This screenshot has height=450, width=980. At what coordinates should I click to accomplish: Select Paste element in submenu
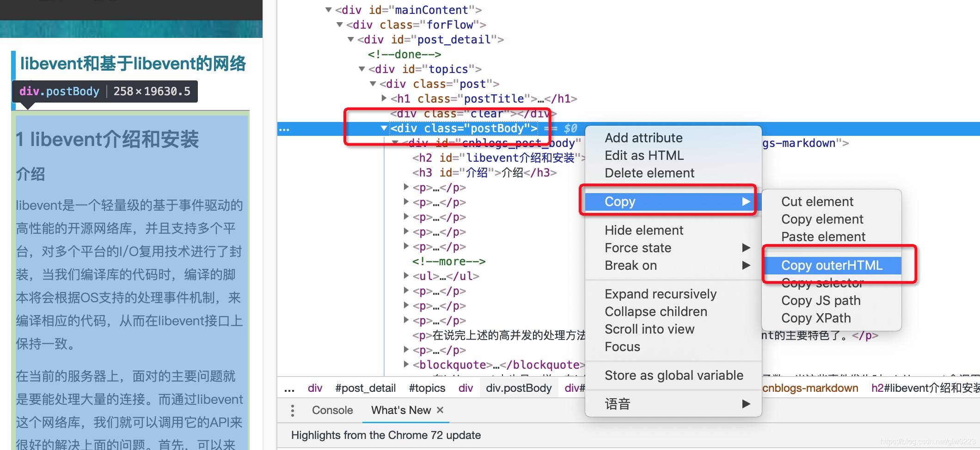coord(832,237)
